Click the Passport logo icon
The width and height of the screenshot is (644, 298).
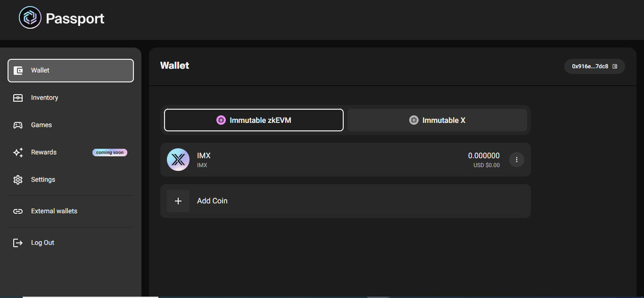[30, 18]
